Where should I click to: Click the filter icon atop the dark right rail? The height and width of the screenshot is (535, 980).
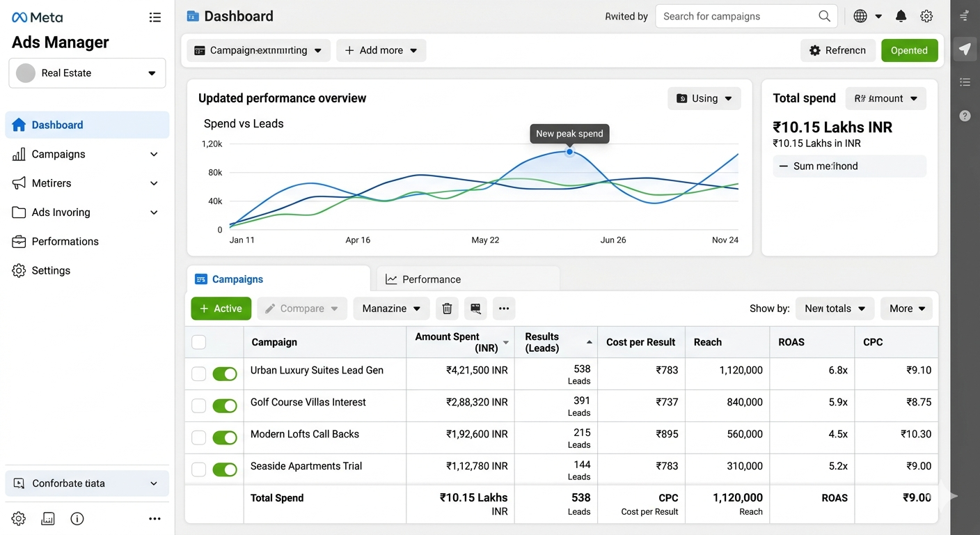[x=965, y=16]
